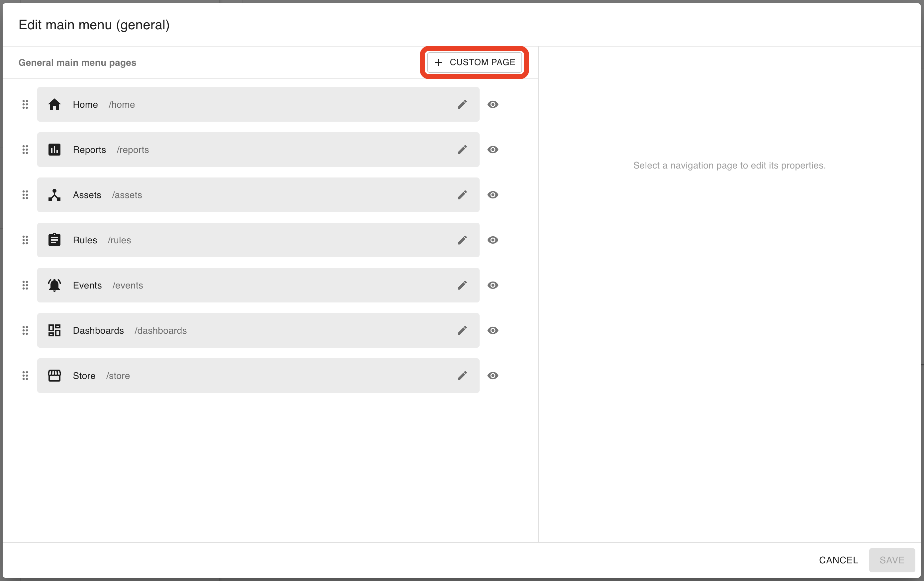
Task: Click the Events row pencil icon
Action: (x=462, y=285)
